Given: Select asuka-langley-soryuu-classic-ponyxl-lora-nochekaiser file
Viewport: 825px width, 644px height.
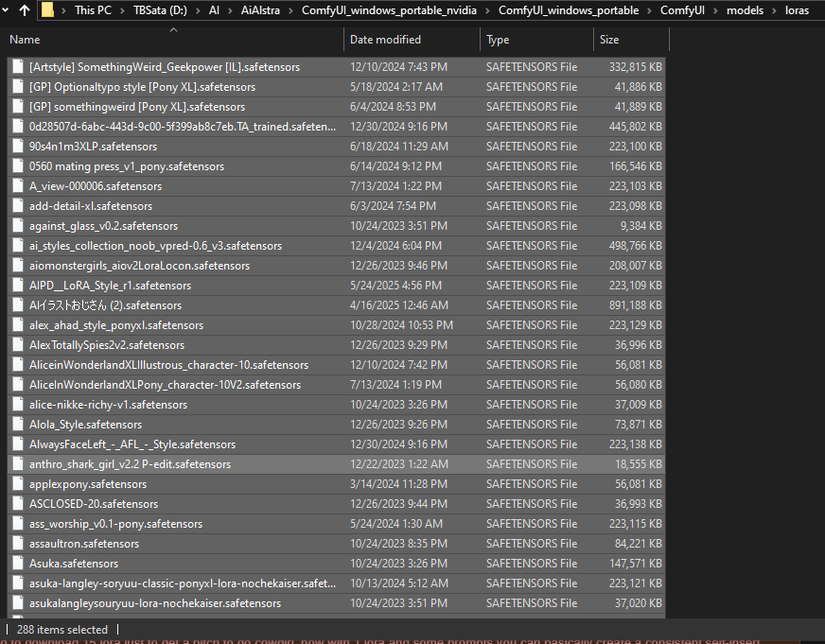Looking at the screenshot, I should tap(182, 583).
